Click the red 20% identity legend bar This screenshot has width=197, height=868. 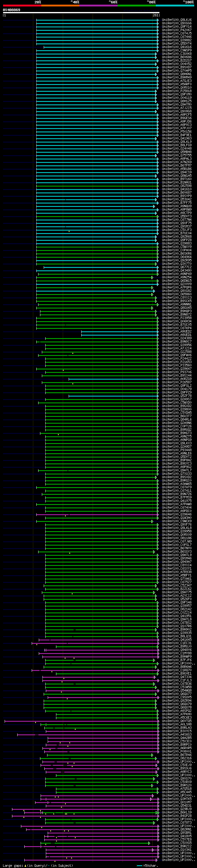pos(22,6)
